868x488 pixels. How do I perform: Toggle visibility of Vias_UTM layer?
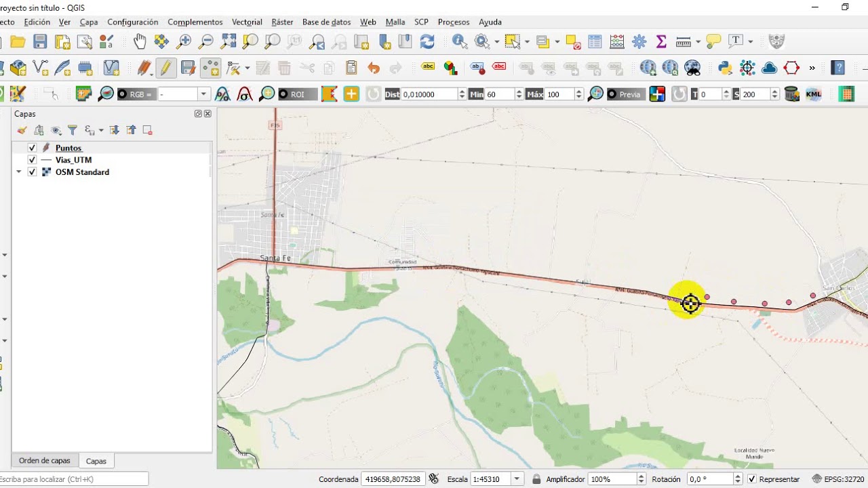32,160
